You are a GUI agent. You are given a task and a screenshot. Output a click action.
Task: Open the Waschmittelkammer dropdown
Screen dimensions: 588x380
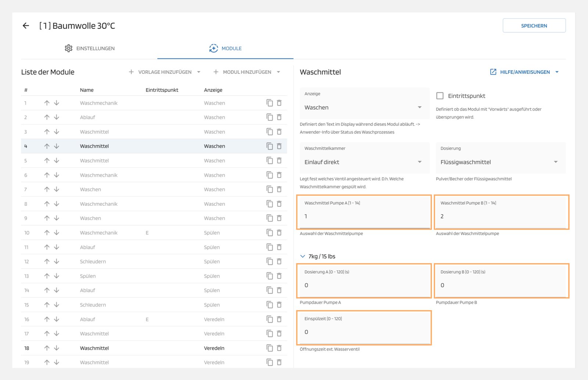click(x=364, y=162)
